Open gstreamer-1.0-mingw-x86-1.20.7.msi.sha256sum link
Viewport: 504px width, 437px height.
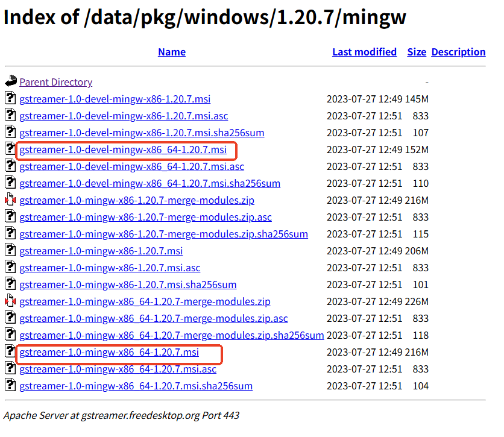[128, 285]
